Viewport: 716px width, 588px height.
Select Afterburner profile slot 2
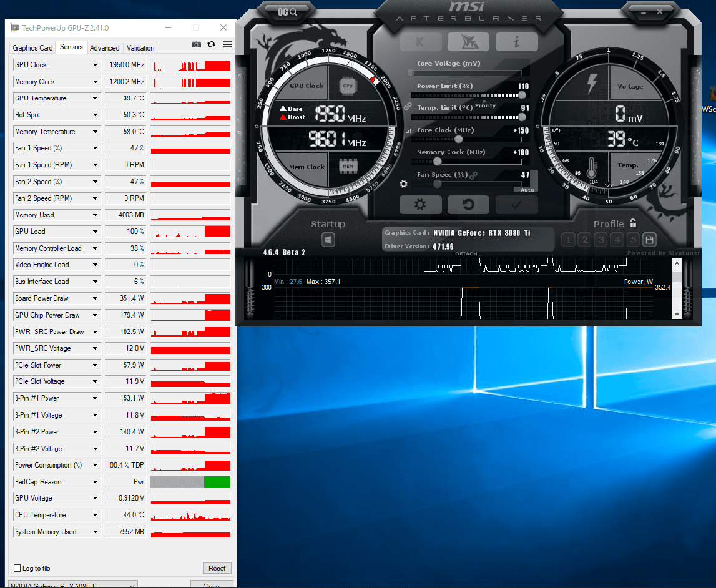(x=584, y=240)
